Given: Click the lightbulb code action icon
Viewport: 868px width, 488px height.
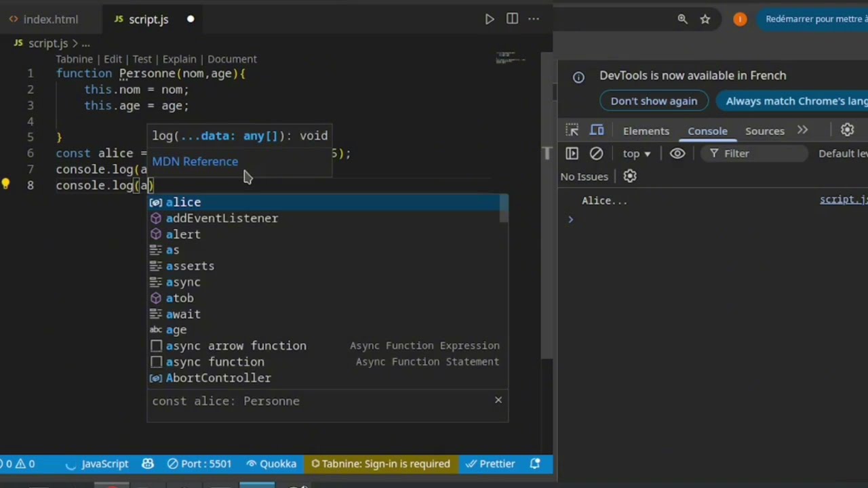Looking at the screenshot, I should (5, 184).
